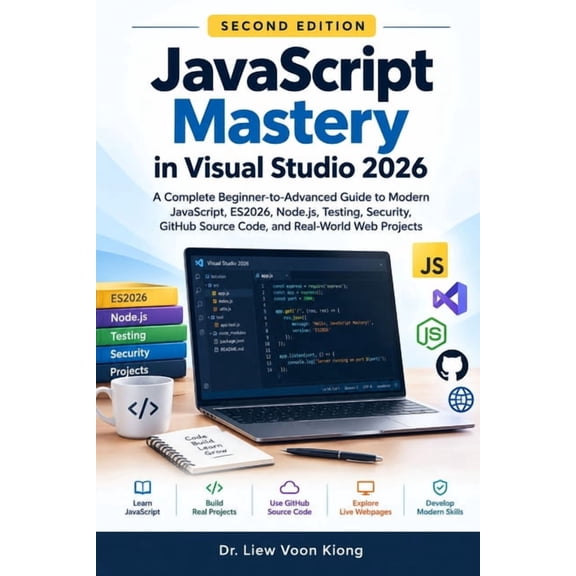The width and height of the screenshot is (576, 576).
Task: Select app.js in the laptop file tree
Action: coord(223,293)
